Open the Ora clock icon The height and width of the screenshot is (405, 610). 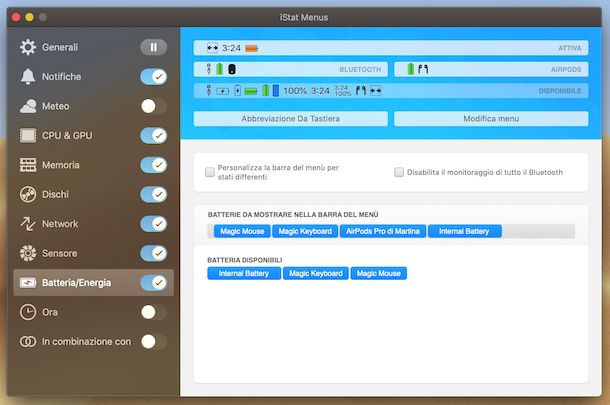(28, 312)
